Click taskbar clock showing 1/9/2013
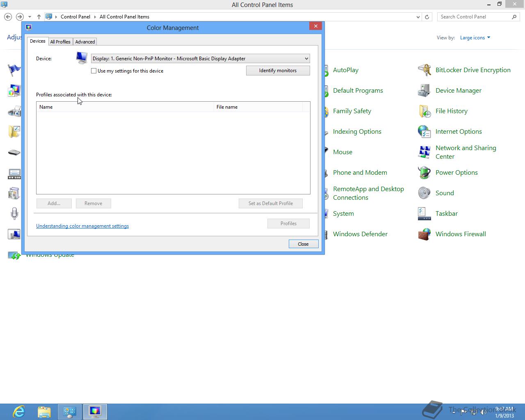This screenshot has height=420, width=525. click(x=504, y=412)
